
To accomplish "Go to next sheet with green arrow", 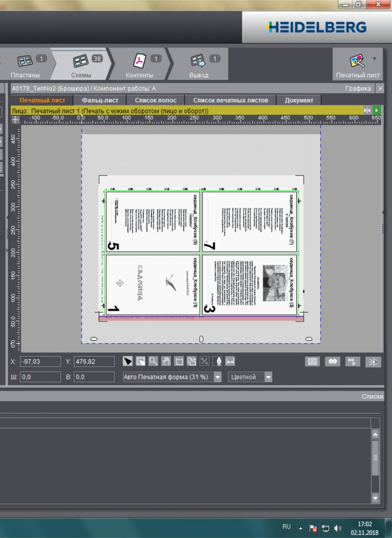I will (x=377, y=110).
